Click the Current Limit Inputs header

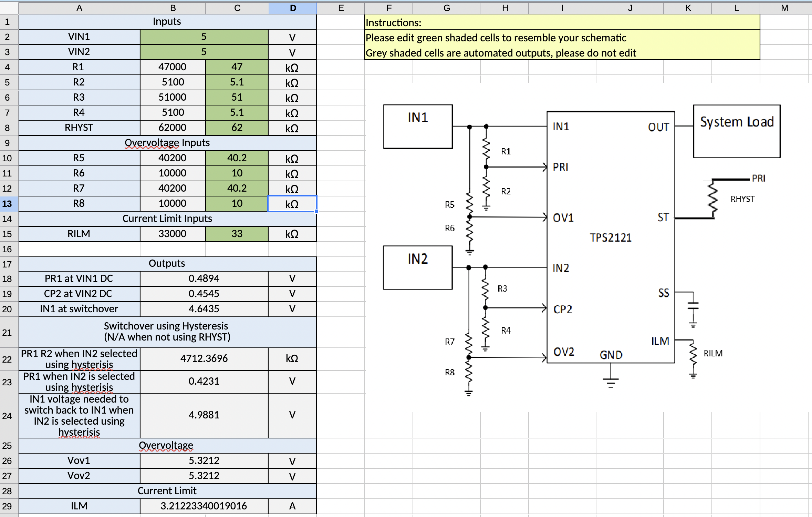(167, 219)
